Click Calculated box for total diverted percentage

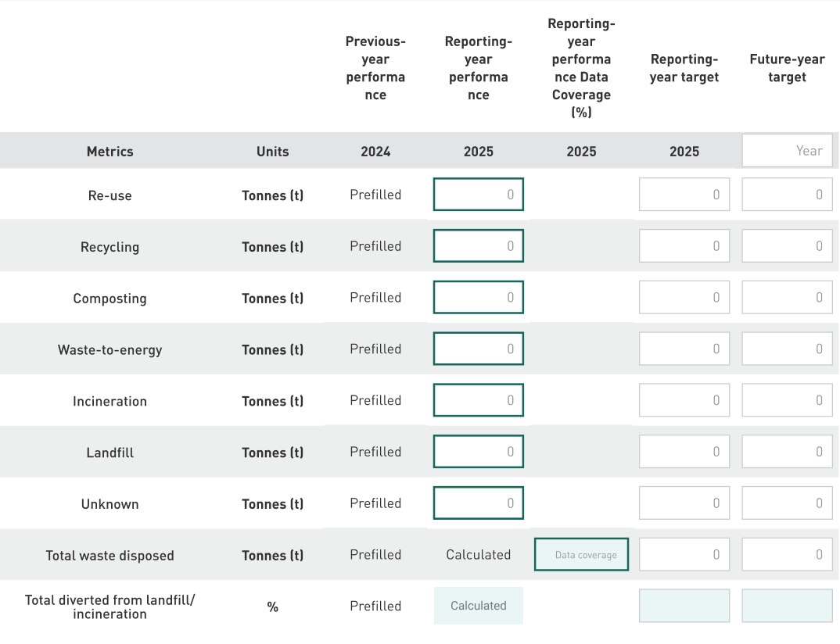pyautogui.click(x=478, y=606)
